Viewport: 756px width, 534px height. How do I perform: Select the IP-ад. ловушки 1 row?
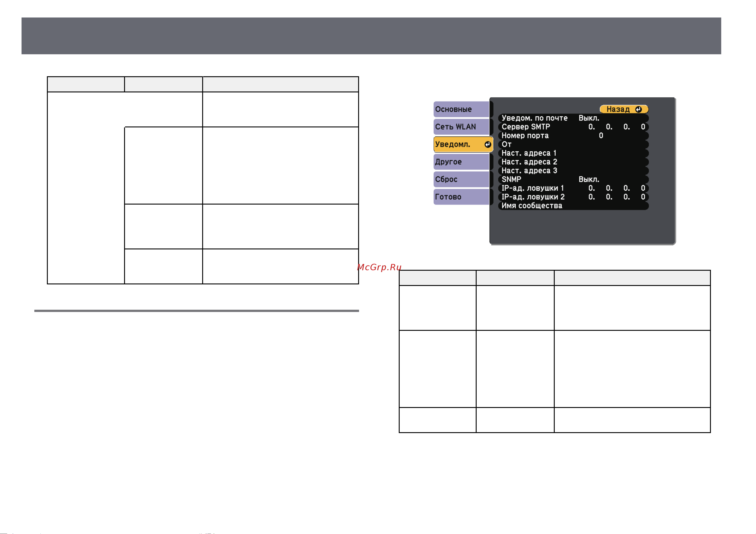coord(573,188)
